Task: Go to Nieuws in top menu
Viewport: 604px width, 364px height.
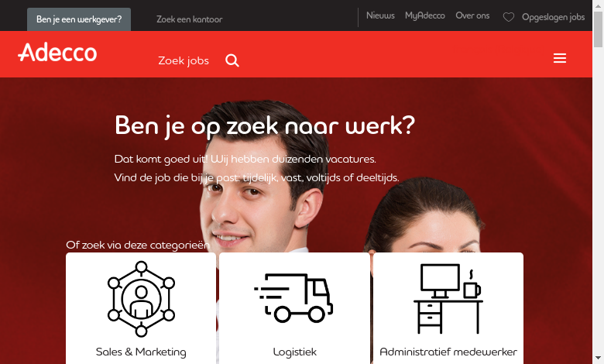Action: coord(380,15)
